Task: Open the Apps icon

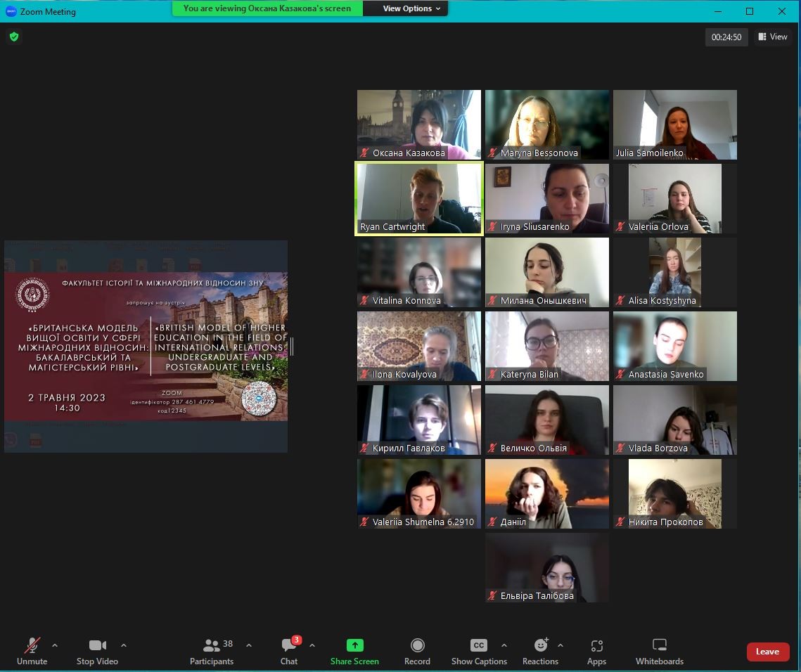Action: [x=596, y=645]
